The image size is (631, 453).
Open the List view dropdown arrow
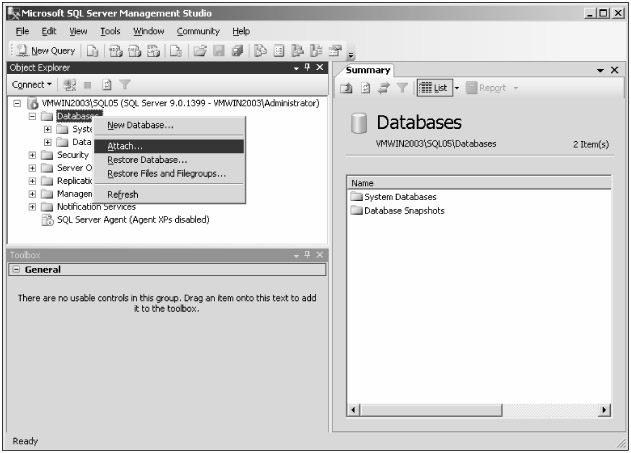pyautogui.click(x=457, y=89)
